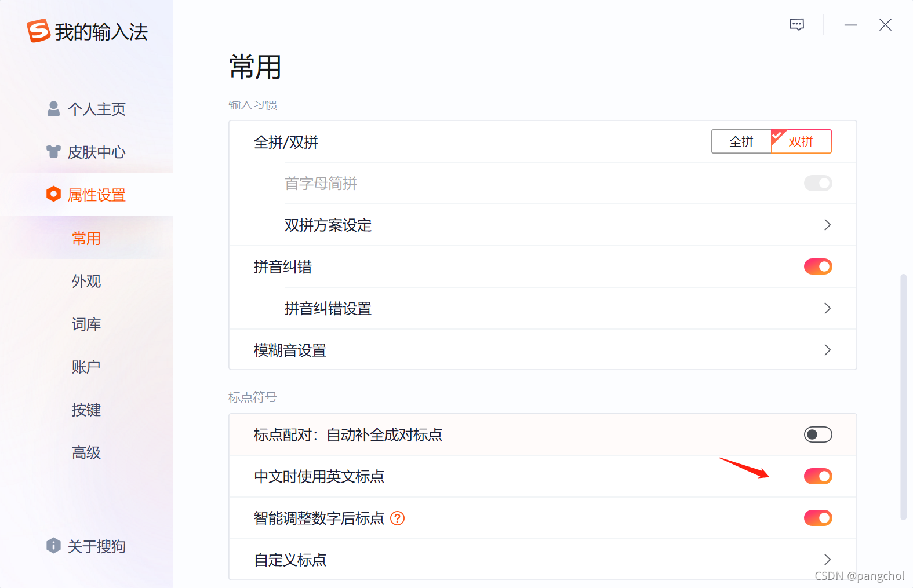The height and width of the screenshot is (588, 913).
Task: Click the 模糊音设置 label
Action: 290,350
